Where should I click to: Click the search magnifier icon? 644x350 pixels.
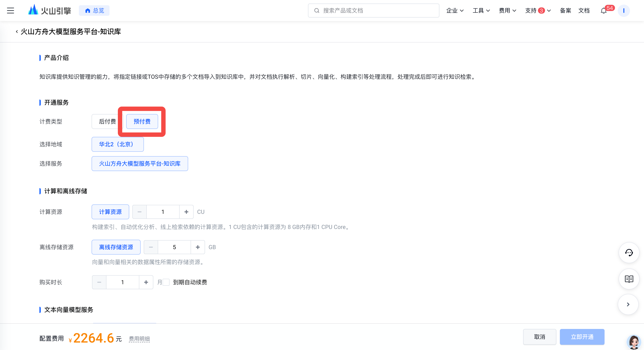coord(317,11)
